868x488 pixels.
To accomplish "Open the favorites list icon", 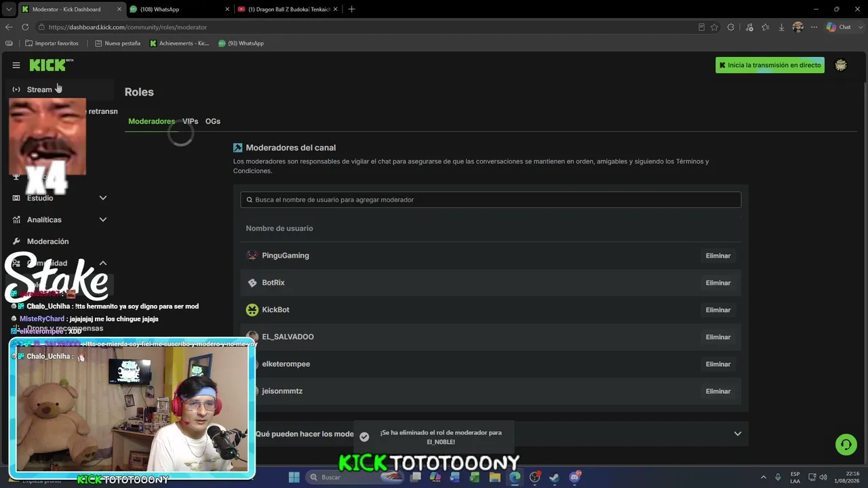I will [x=766, y=27].
